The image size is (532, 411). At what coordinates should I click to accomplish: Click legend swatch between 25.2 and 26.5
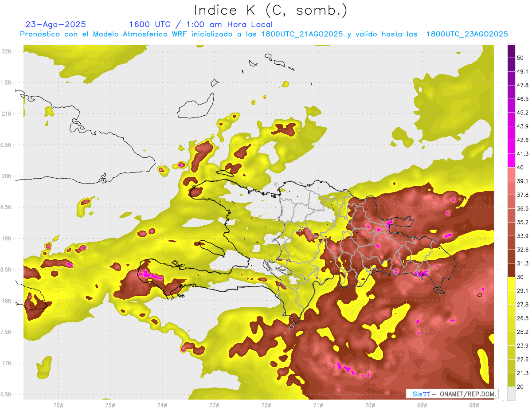(511, 325)
